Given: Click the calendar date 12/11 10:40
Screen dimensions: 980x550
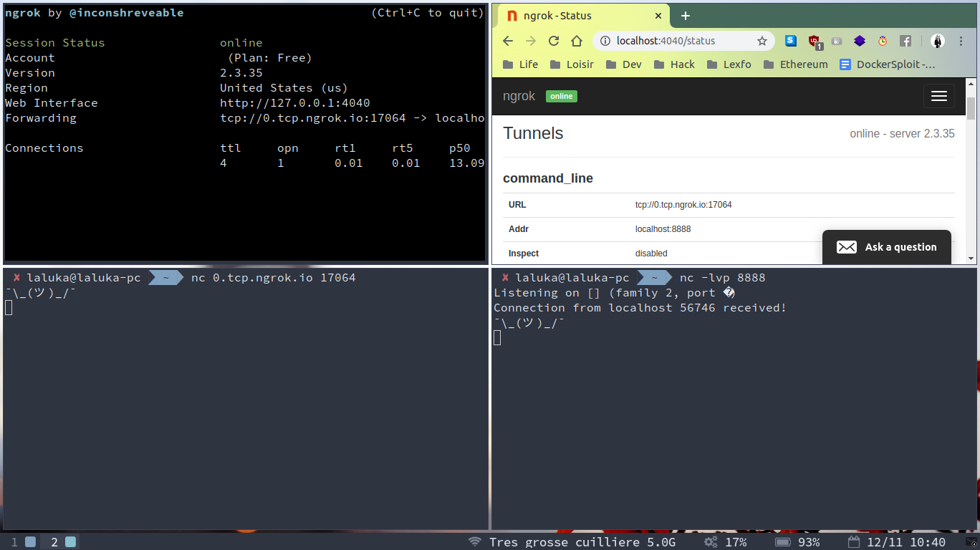Looking at the screenshot, I should coord(896,542).
